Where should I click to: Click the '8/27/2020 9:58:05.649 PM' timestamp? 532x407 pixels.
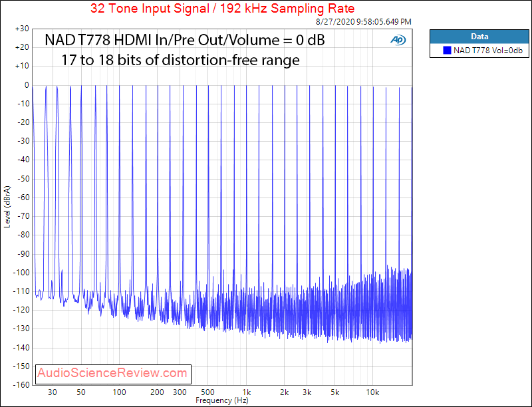363,22
